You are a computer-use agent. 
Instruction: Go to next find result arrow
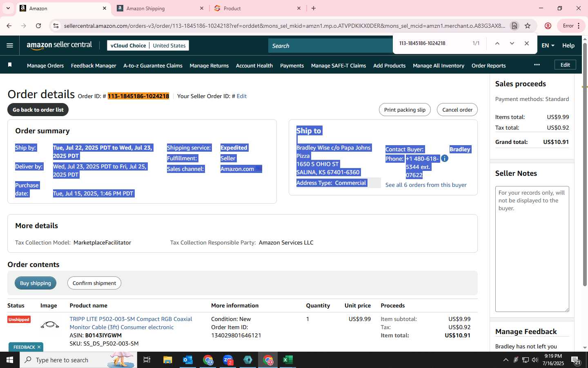click(x=512, y=43)
